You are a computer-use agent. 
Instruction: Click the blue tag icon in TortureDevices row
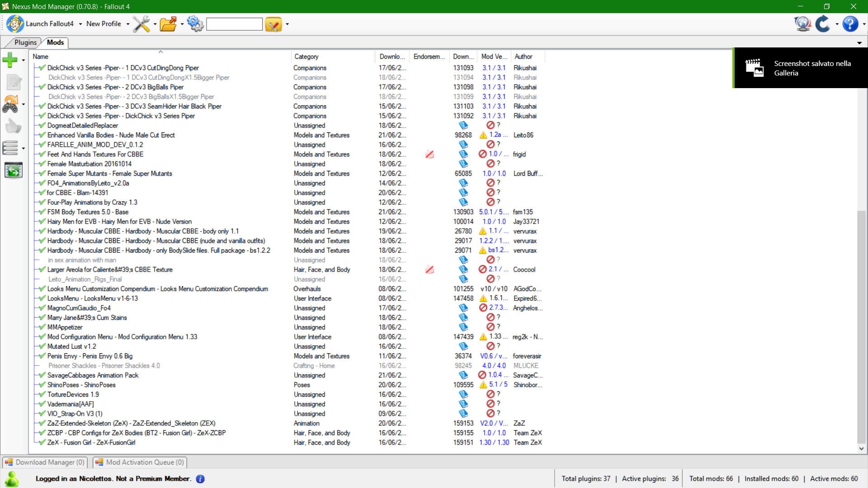point(463,394)
